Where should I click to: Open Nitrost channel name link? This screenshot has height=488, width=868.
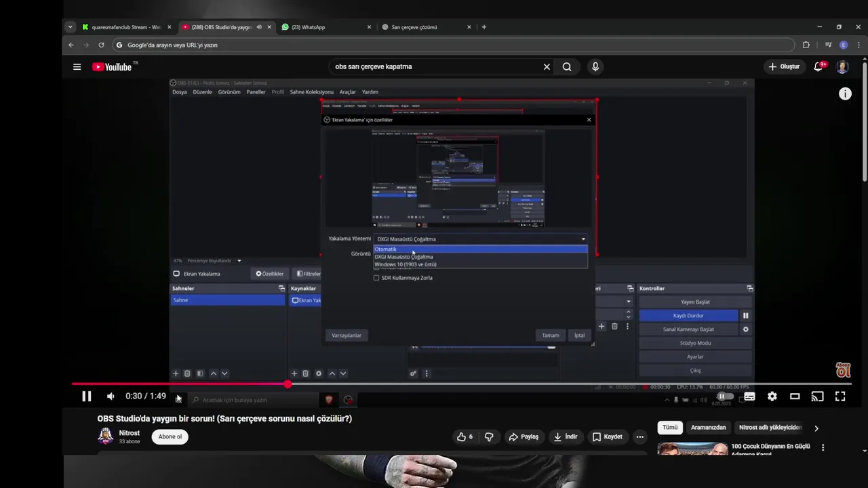(130, 432)
